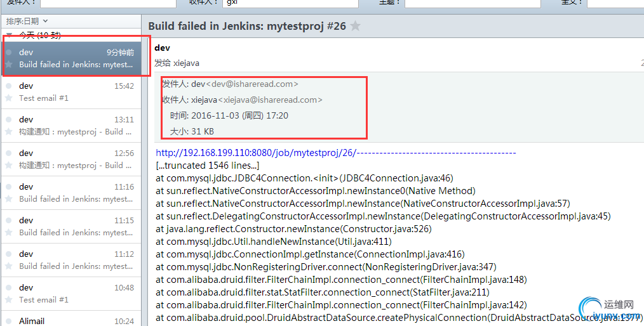Click the size value 31 KB
This screenshot has height=326, width=644.
pyautogui.click(x=203, y=132)
